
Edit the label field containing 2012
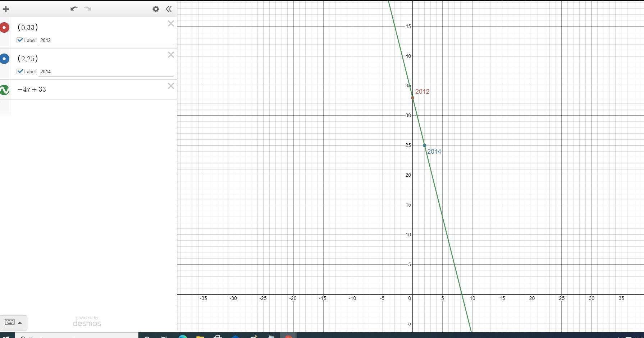pyautogui.click(x=106, y=40)
